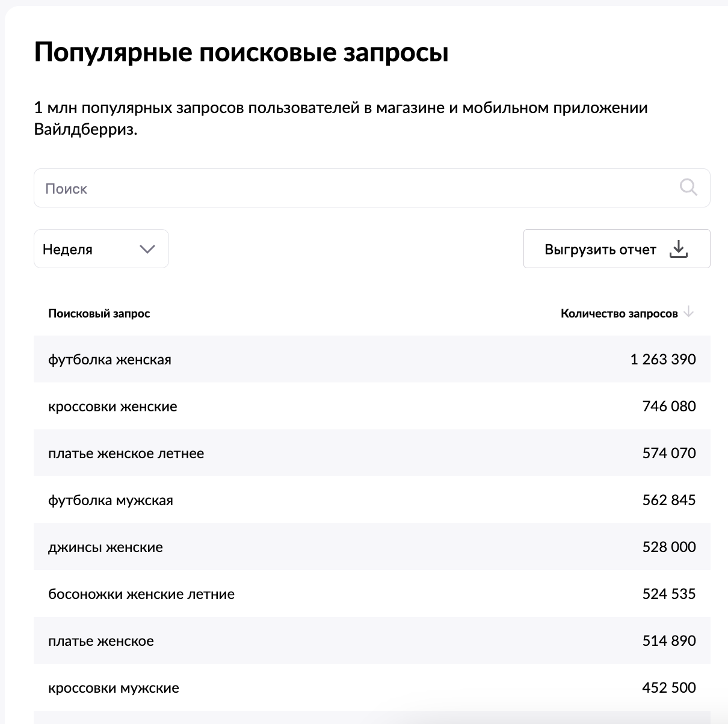Click the платье женское query
The width and height of the screenshot is (728, 724).
point(101,641)
